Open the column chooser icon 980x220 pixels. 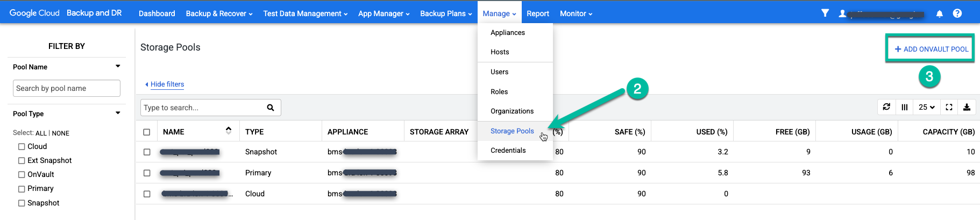click(904, 107)
